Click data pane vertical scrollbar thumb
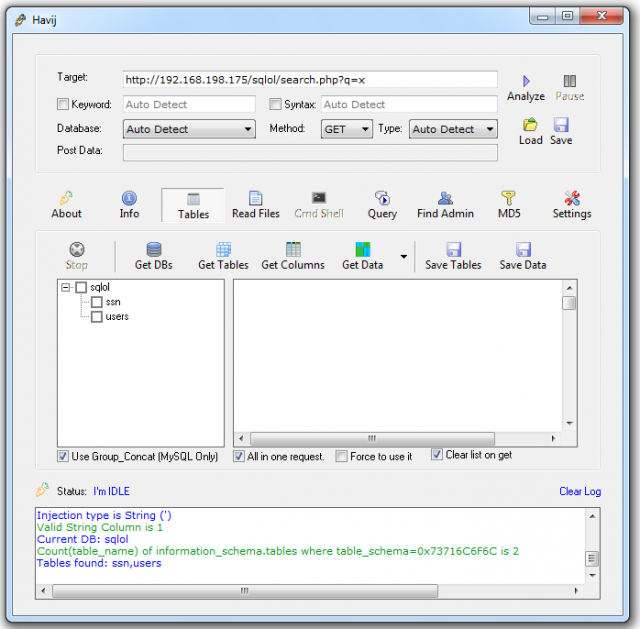 tap(569, 303)
